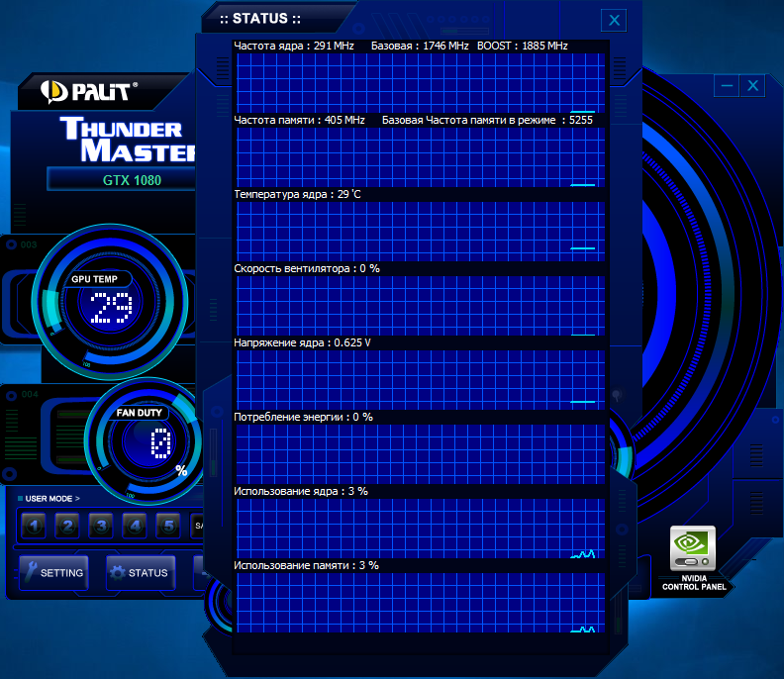
Task: Click the 'Частота ядра : 291 MHz' label
Action: (294, 46)
